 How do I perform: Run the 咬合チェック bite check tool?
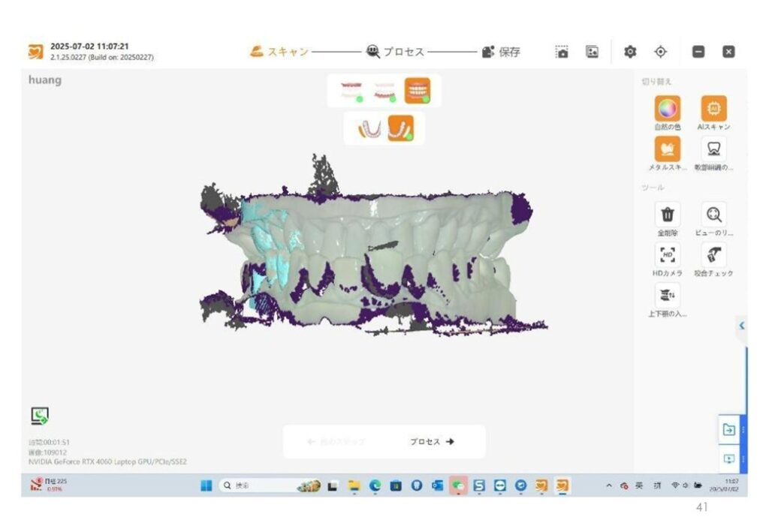(713, 255)
